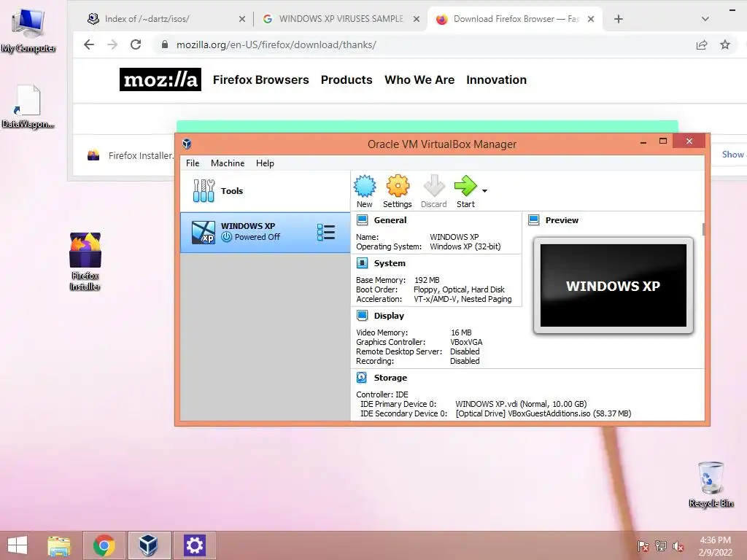Click the VirtualBox details pane scrollbar
This screenshot has width=747, height=560.
tap(703, 229)
